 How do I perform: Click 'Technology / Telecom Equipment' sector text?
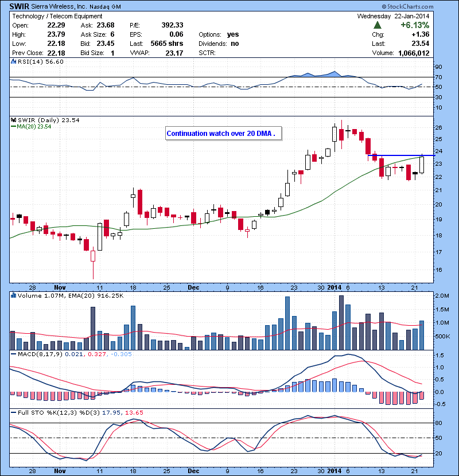pos(57,16)
